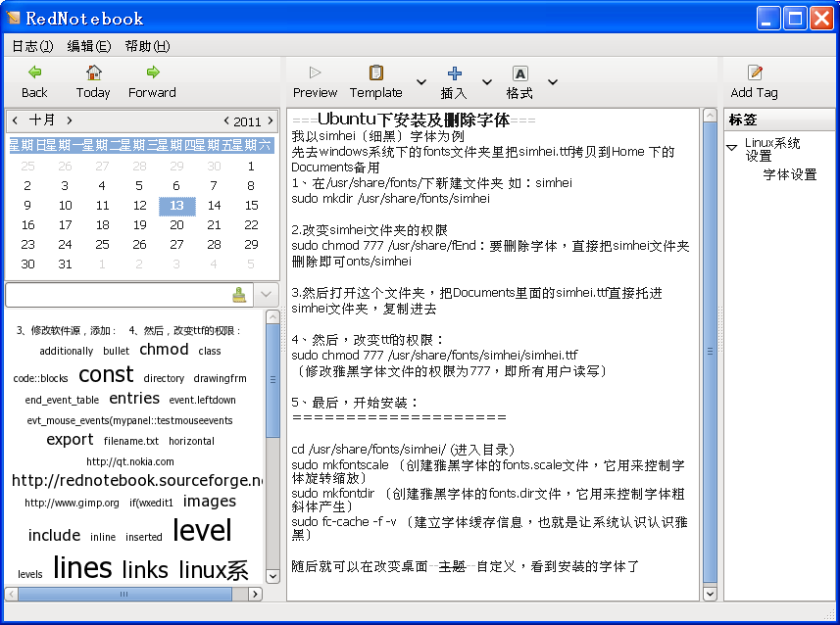Screen dimensions: 840x625
Task: Collapse the Linux系统设置 tag category
Action: [732, 147]
